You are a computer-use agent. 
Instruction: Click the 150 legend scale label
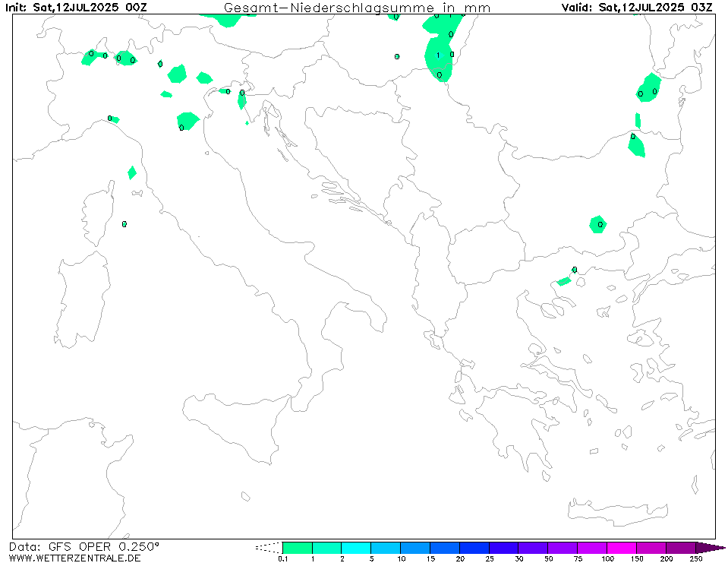pyautogui.click(x=637, y=558)
